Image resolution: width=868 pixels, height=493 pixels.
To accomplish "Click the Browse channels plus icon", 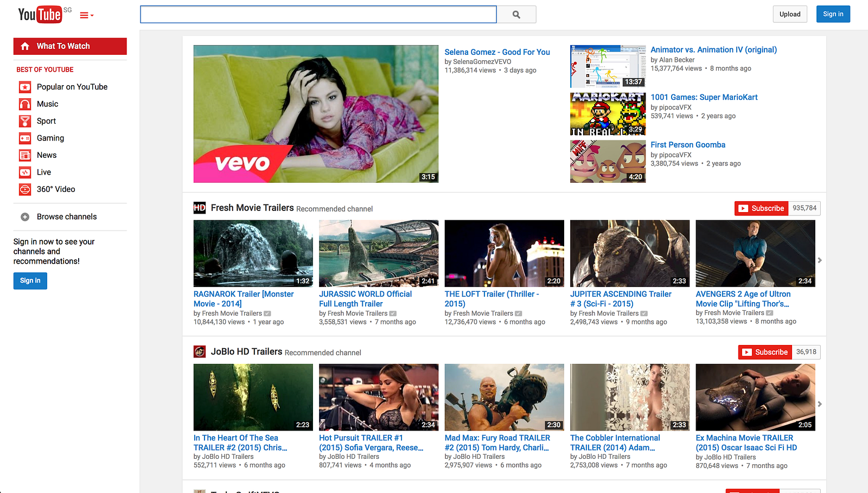I will [x=25, y=217].
